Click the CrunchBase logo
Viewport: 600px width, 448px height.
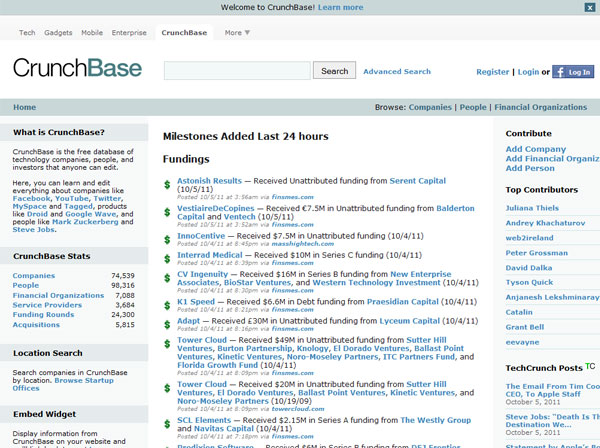point(77,68)
